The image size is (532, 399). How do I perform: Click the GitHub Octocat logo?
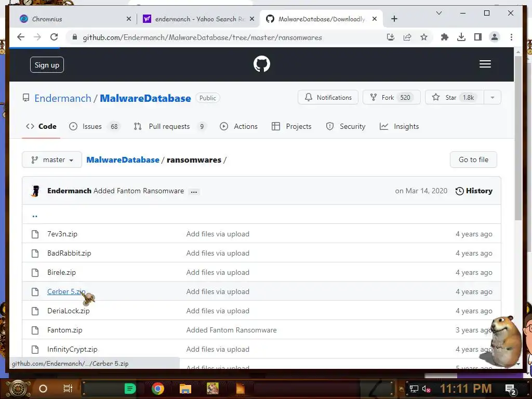point(262,64)
